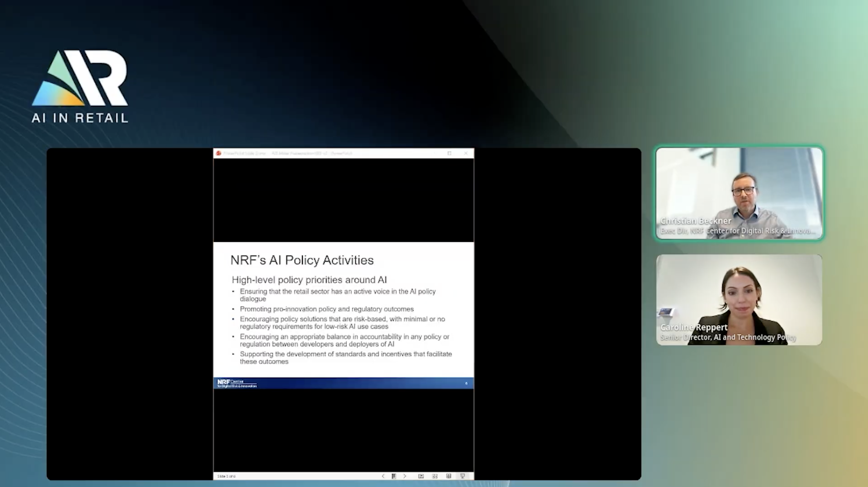This screenshot has height=487, width=868.
Task: Start Slide Show presentation icon
Action: coord(463,476)
